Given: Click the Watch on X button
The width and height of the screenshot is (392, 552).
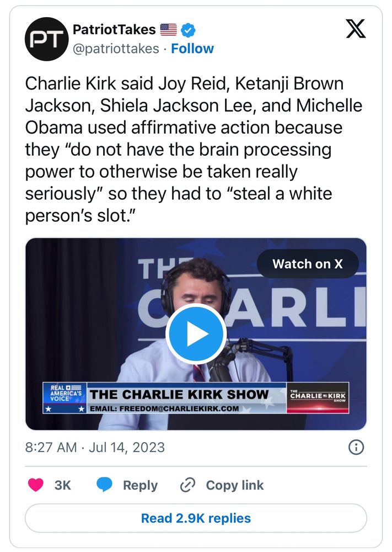Looking at the screenshot, I should (308, 264).
